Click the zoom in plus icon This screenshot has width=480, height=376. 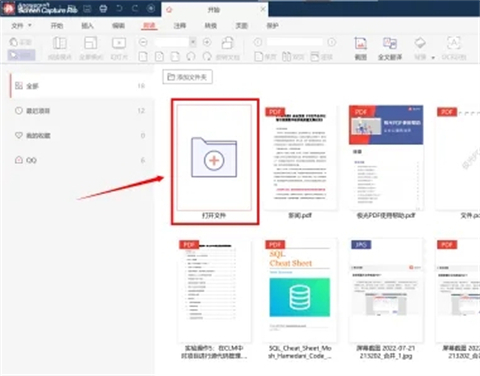click(207, 42)
